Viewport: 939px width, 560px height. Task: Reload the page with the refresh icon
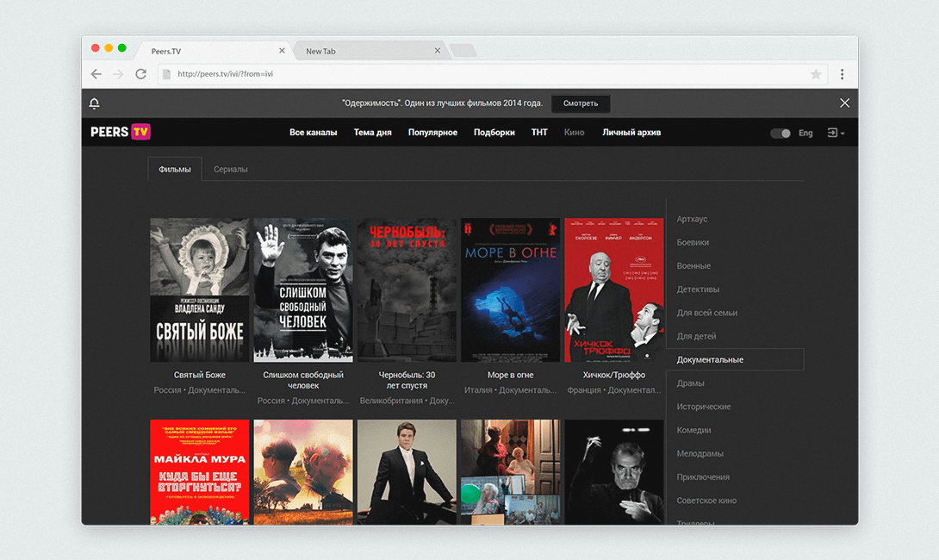(140, 74)
